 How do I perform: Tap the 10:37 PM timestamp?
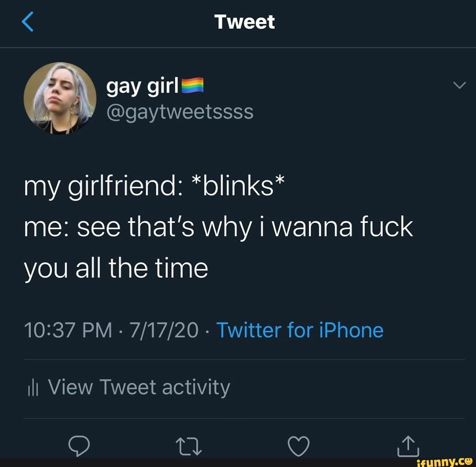point(68,330)
